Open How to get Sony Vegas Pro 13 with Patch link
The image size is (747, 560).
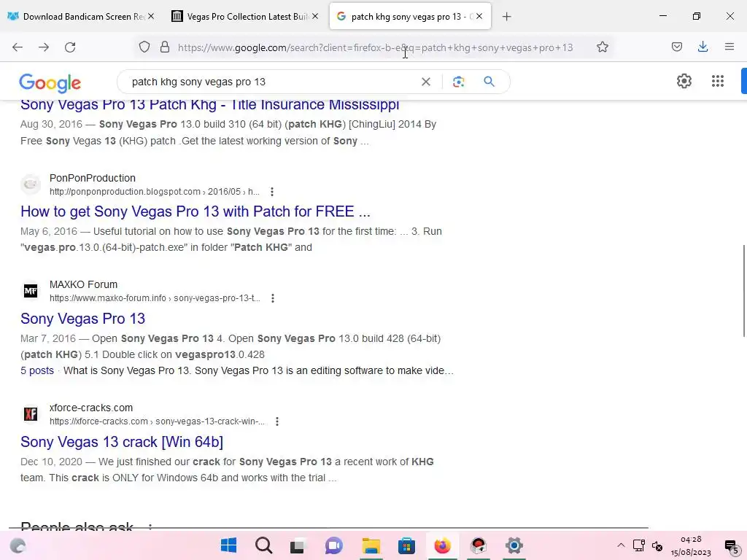196,211
